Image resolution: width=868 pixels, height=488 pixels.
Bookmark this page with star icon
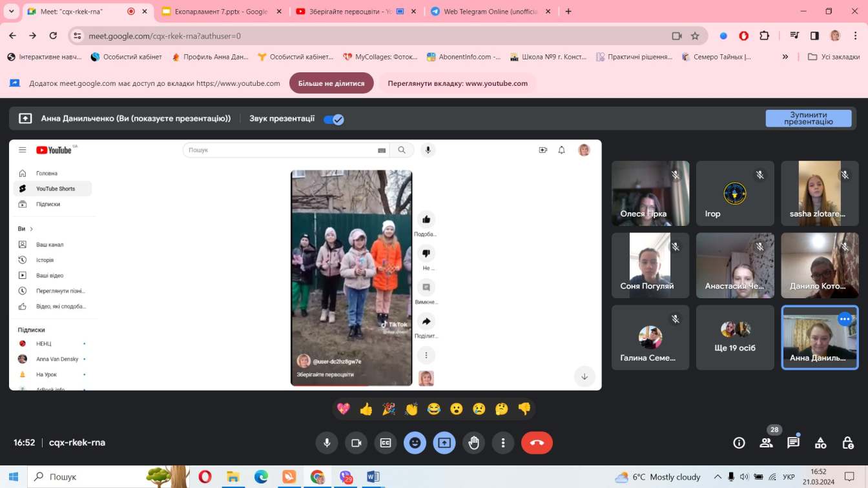695,36
